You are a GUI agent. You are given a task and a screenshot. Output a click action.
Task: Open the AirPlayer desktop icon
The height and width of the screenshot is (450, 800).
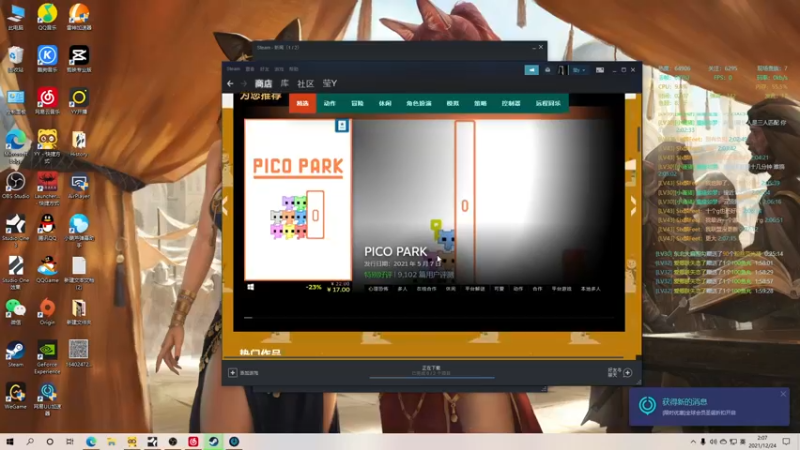[79, 185]
